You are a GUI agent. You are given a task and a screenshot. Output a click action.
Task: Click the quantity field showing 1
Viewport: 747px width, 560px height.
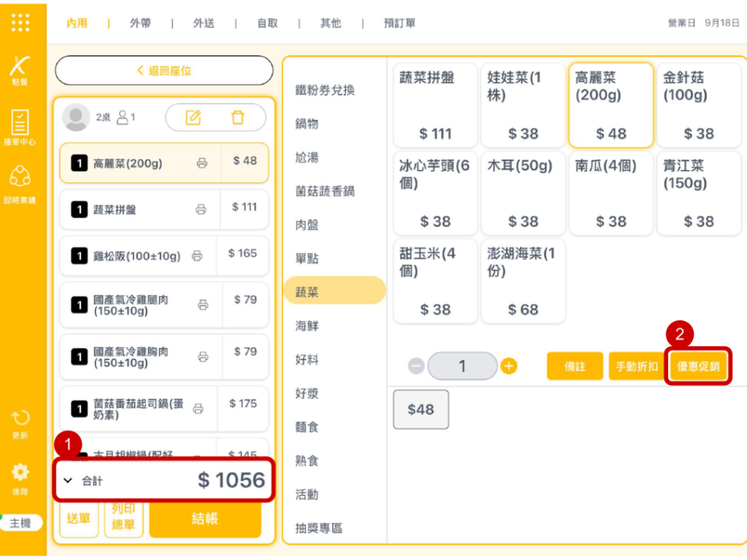tap(462, 366)
